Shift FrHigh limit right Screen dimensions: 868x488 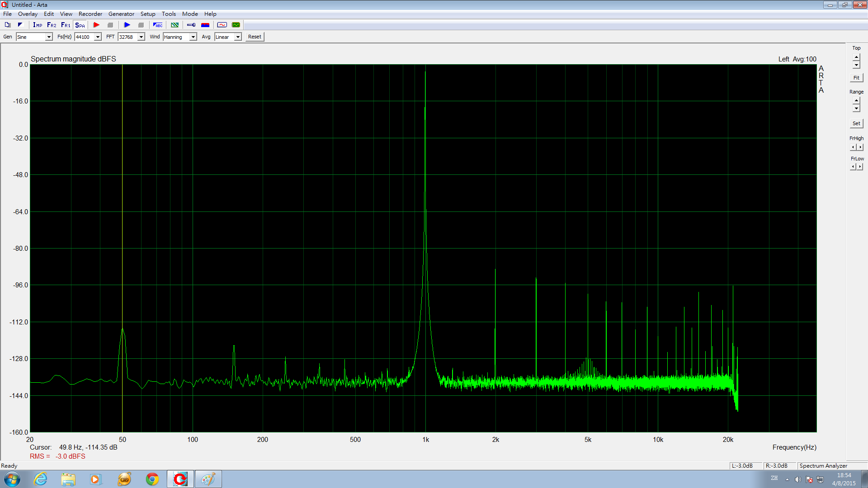coord(860,147)
